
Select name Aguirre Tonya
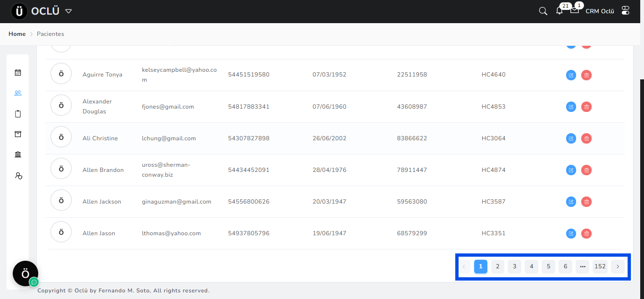102,75
